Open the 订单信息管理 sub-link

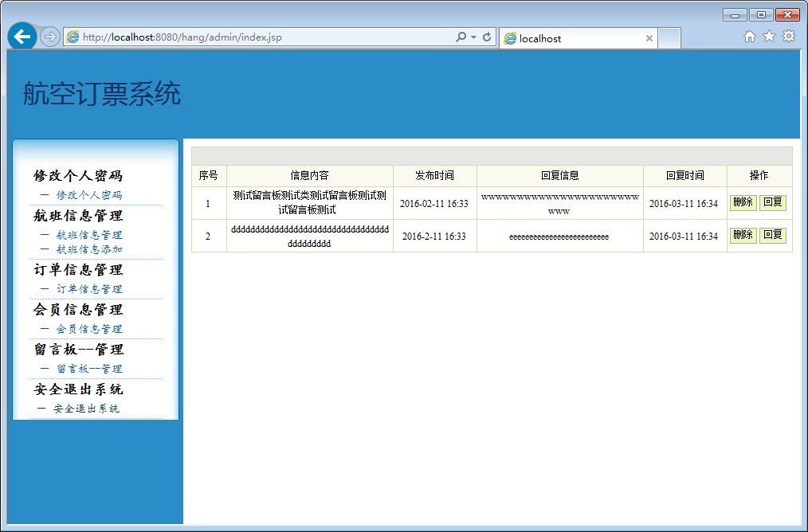(x=88, y=289)
